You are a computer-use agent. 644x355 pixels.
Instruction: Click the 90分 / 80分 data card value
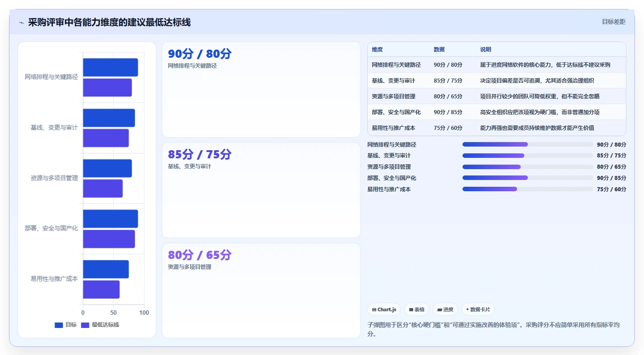pos(200,54)
